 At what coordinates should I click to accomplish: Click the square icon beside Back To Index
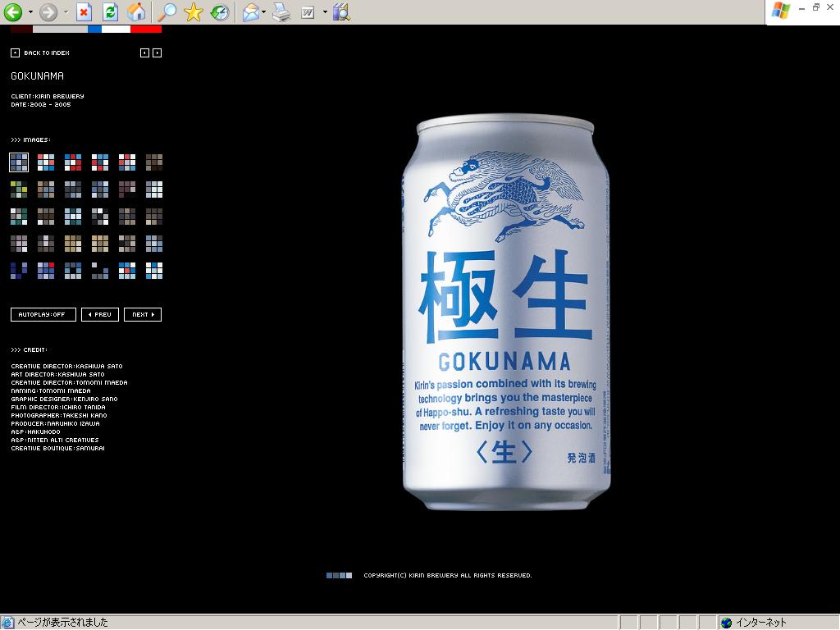click(15, 52)
